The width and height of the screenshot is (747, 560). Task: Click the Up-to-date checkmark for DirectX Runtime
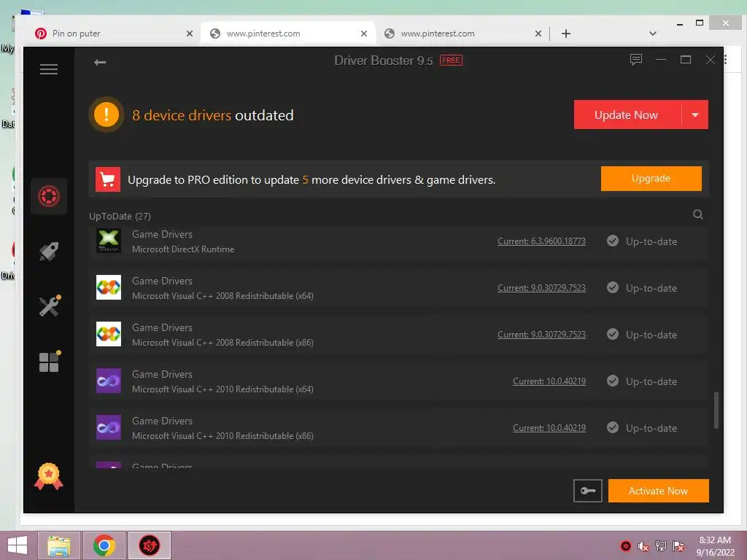[x=613, y=241]
